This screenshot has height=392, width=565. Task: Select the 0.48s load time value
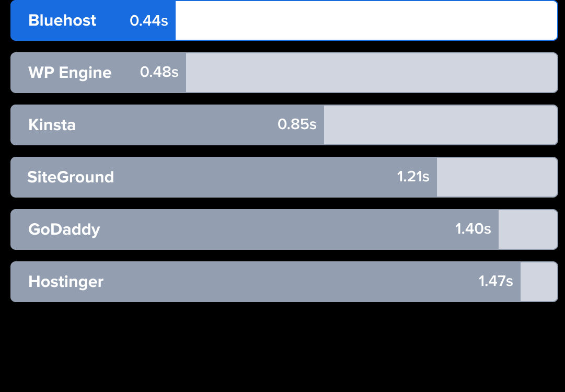tap(159, 72)
